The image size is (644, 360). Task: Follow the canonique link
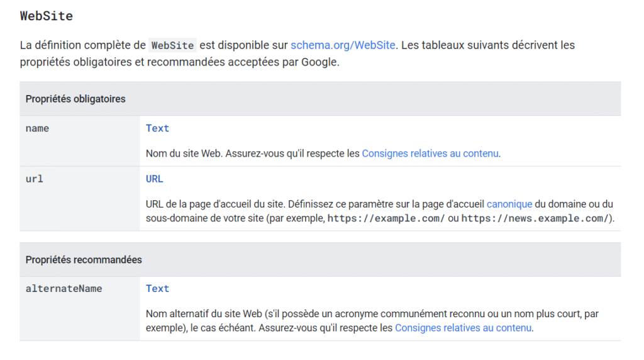point(509,204)
